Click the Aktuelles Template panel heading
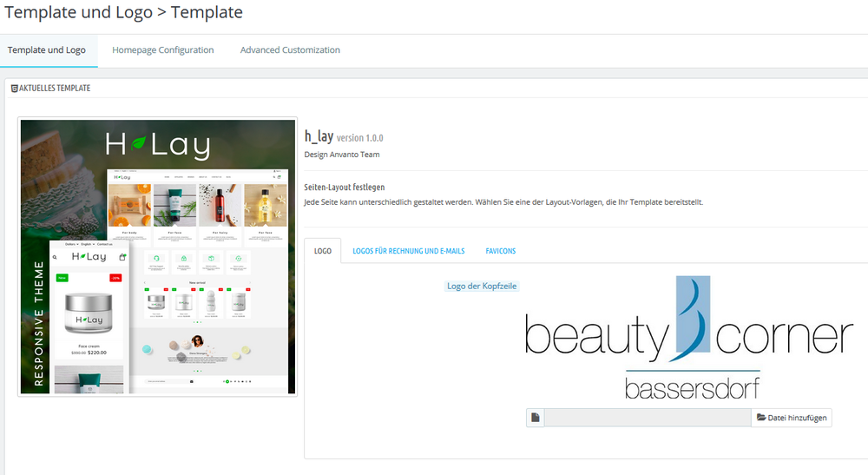Viewport: 868px width, 475px height. click(x=54, y=89)
